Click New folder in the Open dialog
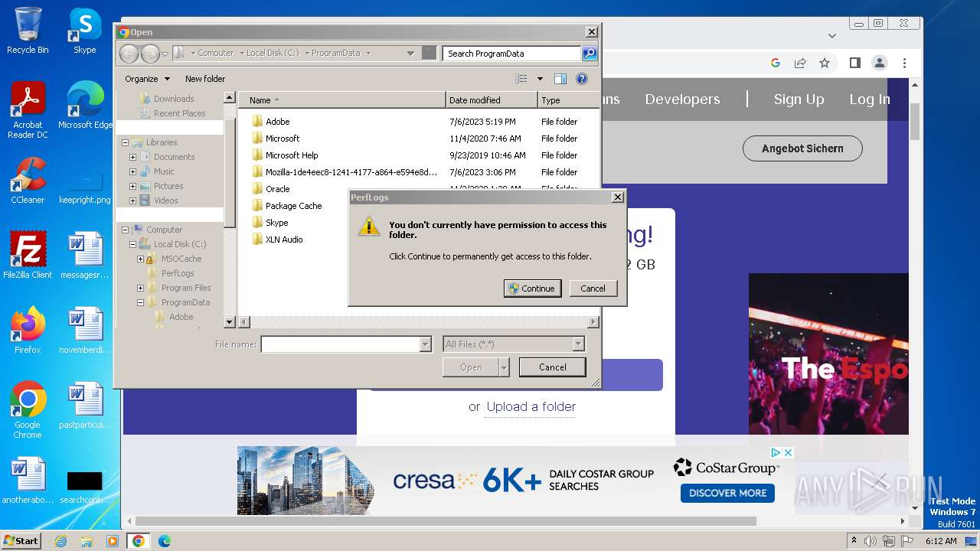980x551 pixels. tap(205, 79)
